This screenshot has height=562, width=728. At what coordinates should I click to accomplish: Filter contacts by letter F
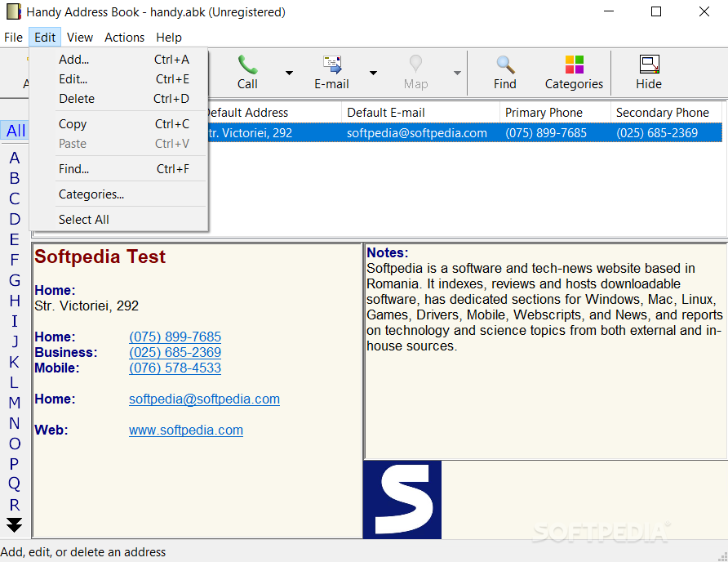tap(15, 260)
